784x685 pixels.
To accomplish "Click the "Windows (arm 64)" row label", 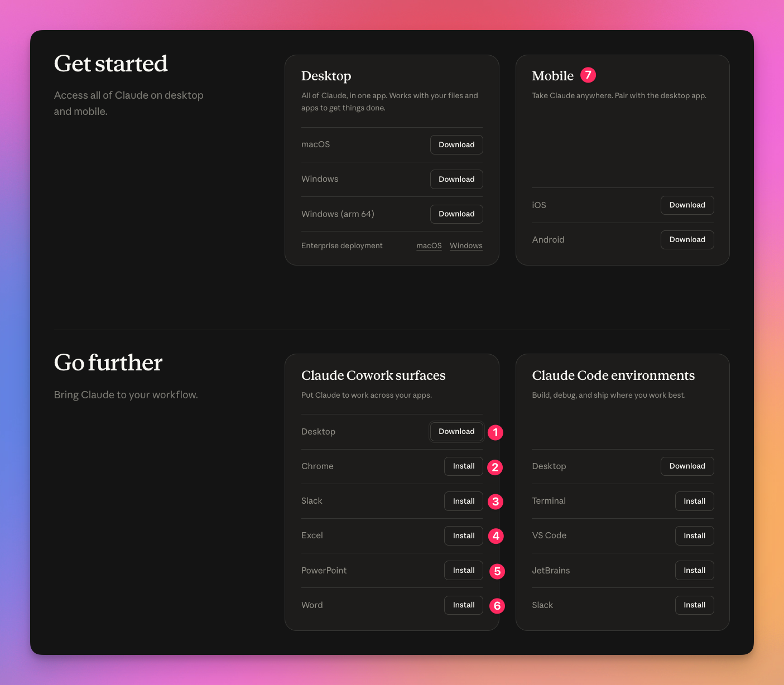I will (x=338, y=214).
